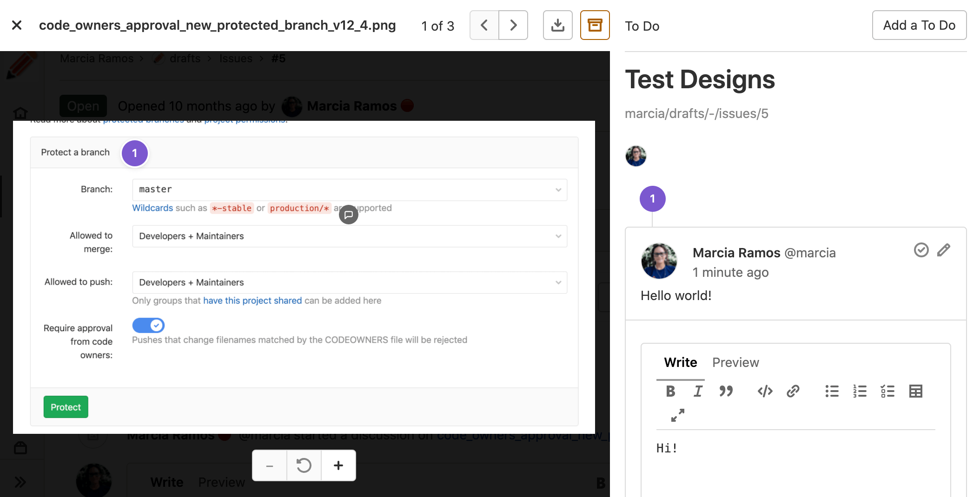
Task: Zoom in on the design
Action: 338,465
